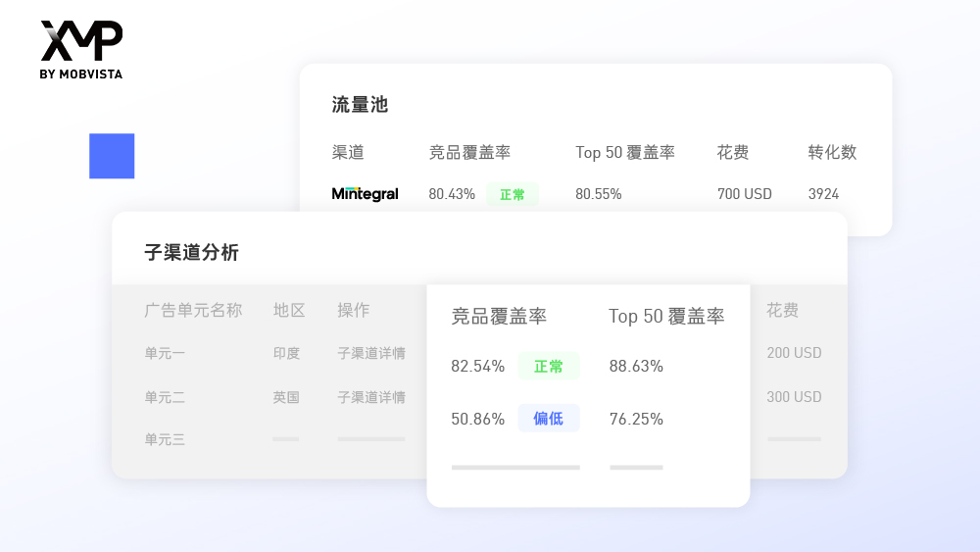Open 子渠道详情 for 单元二
This screenshot has height=552, width=980.
point(371,397)
